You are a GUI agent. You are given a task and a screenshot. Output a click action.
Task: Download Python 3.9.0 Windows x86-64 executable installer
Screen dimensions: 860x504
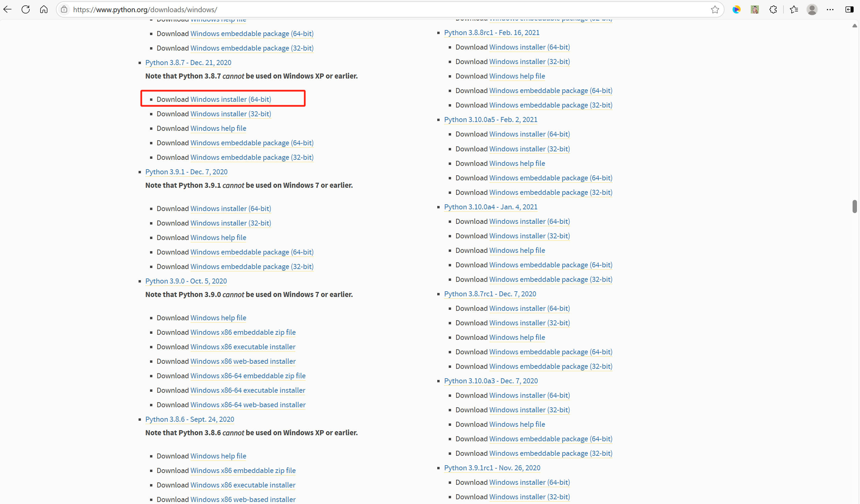point(247,390)
